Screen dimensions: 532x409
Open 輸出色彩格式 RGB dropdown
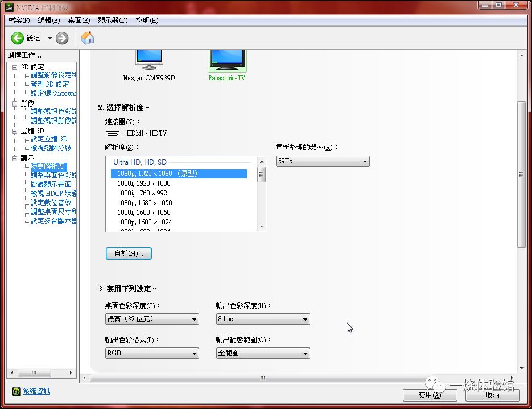click(x=152, y=353)
